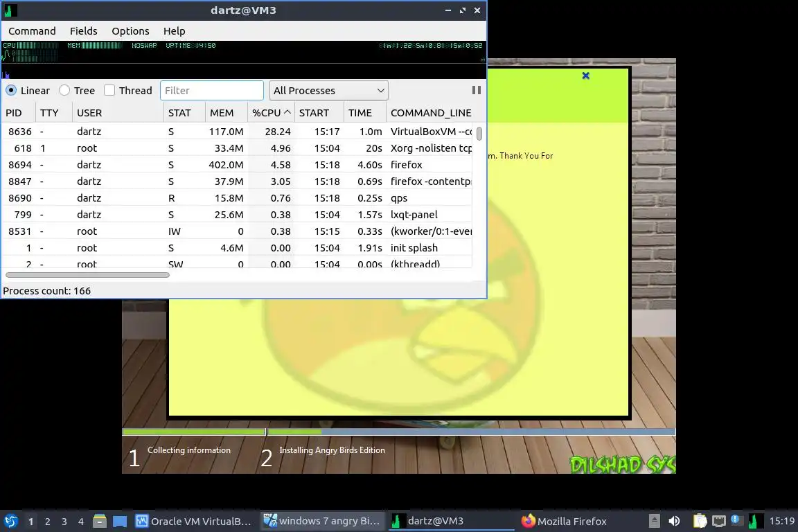Click the 28.24 %CPU value cell
This screenshot has height=532, width=798.
tap(278, 132)
